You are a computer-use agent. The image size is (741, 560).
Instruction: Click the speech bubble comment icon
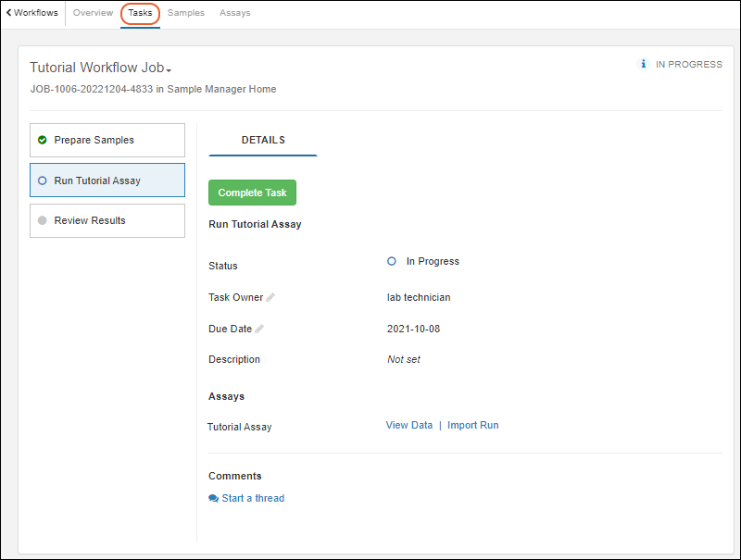(214, 498)
